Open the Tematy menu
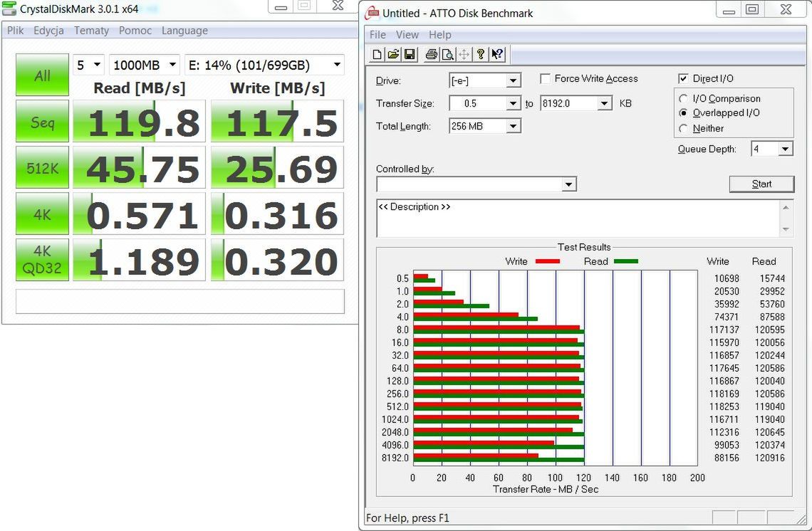The width and height of the screenshot is (812, 531). 91,31
